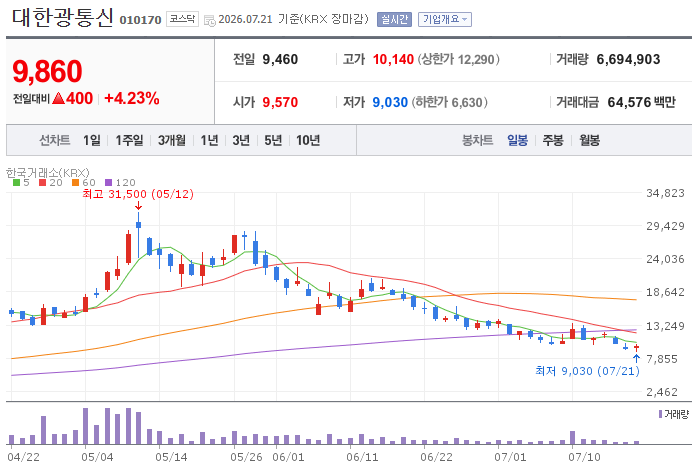Click the clock icon beside the date
The image size is (692, 466).
pos(210,20)
